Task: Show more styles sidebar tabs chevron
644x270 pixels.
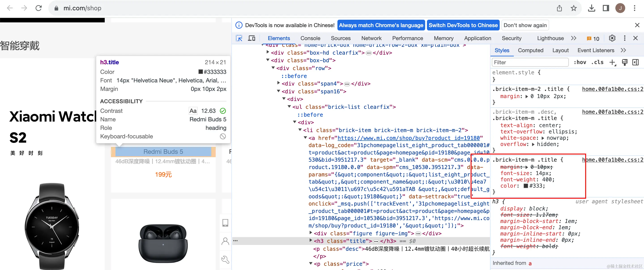Action: (623, 50)
